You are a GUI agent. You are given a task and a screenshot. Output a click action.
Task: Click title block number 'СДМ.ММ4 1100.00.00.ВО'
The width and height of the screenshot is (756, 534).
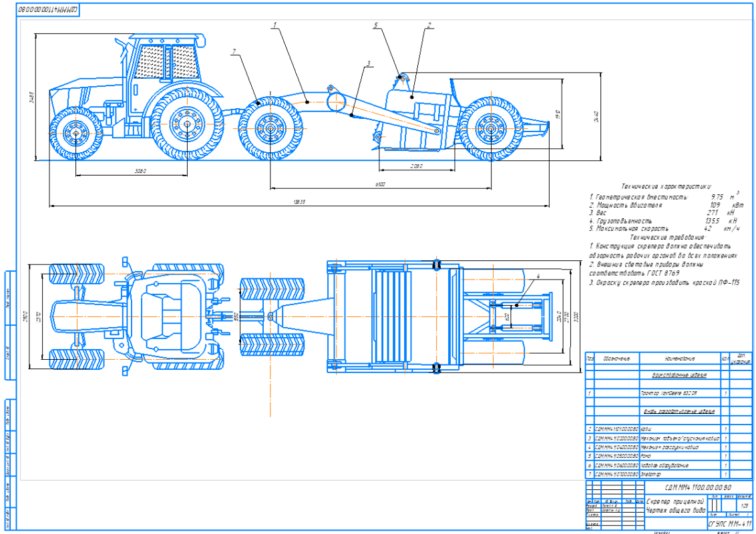click(698, 488)
